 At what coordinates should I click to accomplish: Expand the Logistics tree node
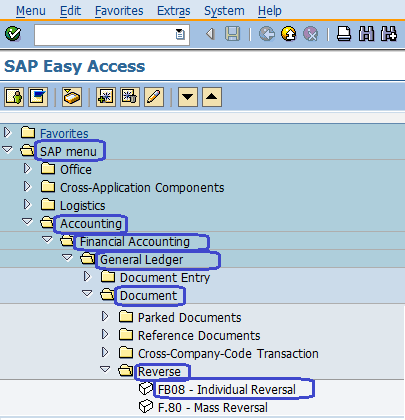pyautogui.click(x=27, y=204)
